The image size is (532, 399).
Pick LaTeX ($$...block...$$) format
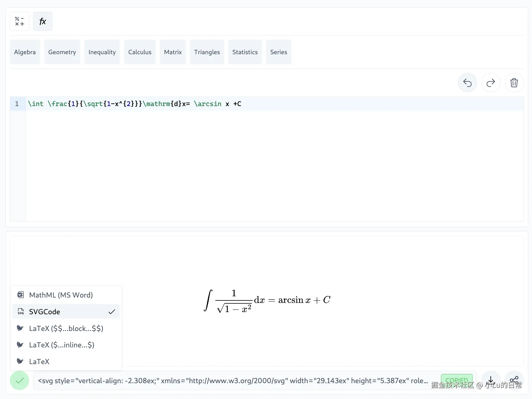point(66,328)
